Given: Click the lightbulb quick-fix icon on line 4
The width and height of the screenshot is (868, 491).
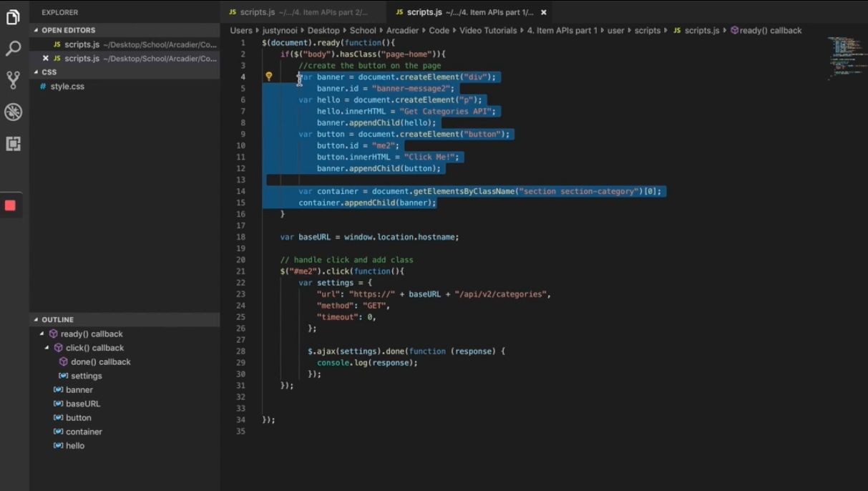Looking at the screenshot, I should coord(269,77).
